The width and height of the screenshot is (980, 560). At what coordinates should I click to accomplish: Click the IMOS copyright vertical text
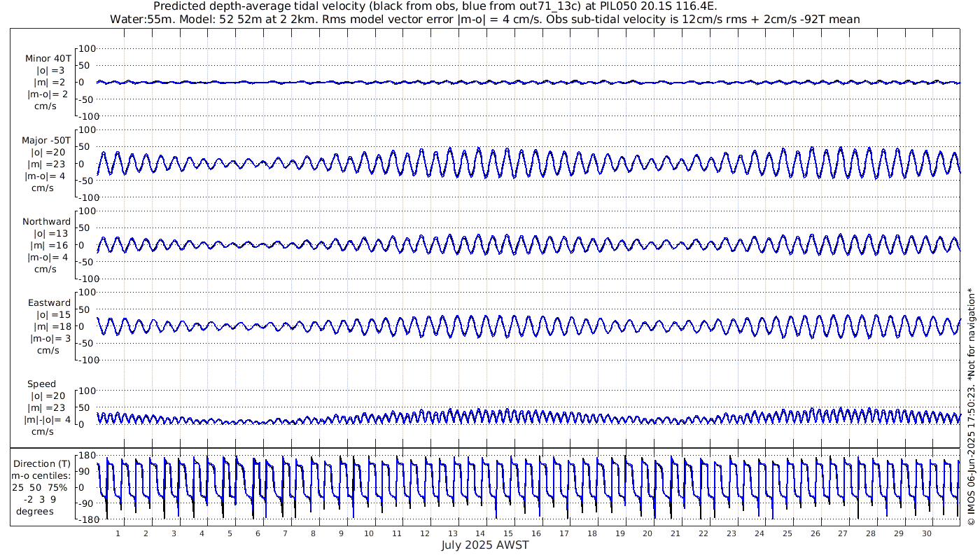coord(971,407)
